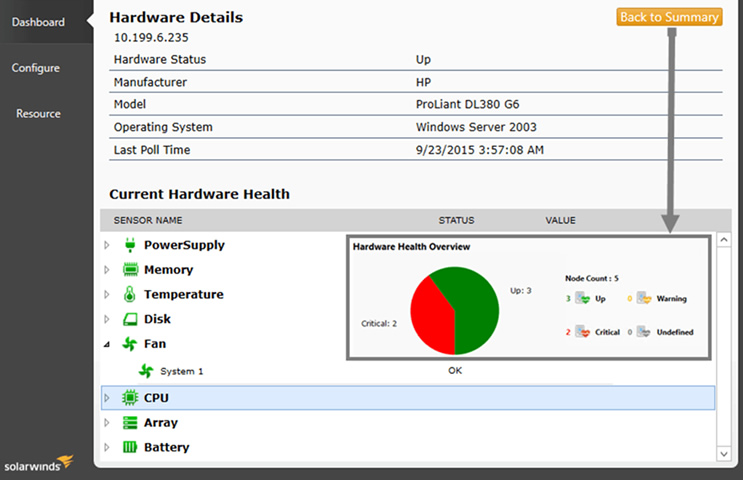Click the model value ProLiant DL380 G6
The width and height of the screenshot is (744, 481).
(467, 104)
